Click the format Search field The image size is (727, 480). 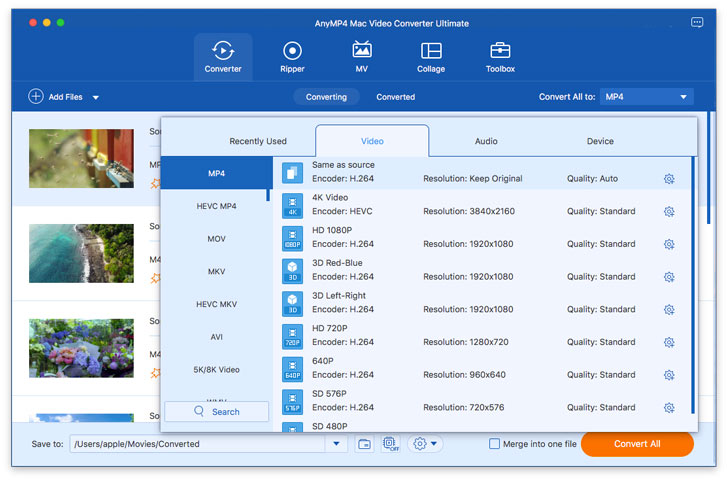point(217,412)
